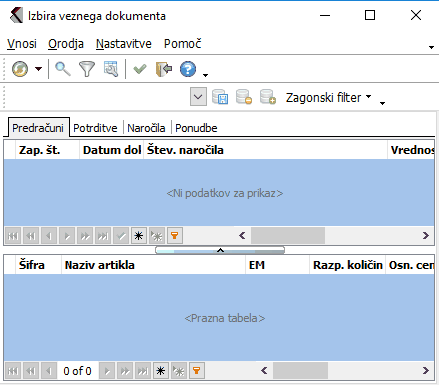The width and height of the screenshot is (439, 385).
Task: Go to next record in upper grid navigator
Action: point(67,236)
